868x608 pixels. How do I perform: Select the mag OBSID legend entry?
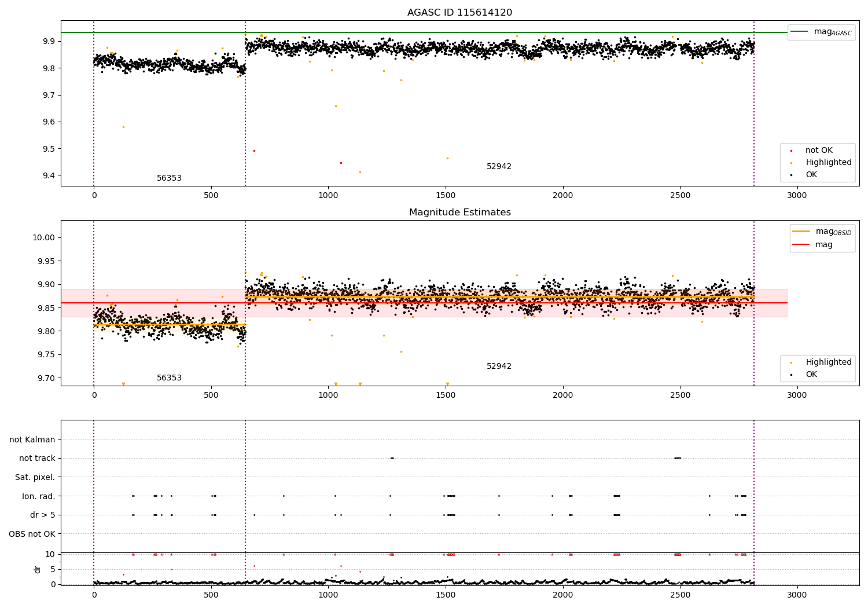click(822, 232)
